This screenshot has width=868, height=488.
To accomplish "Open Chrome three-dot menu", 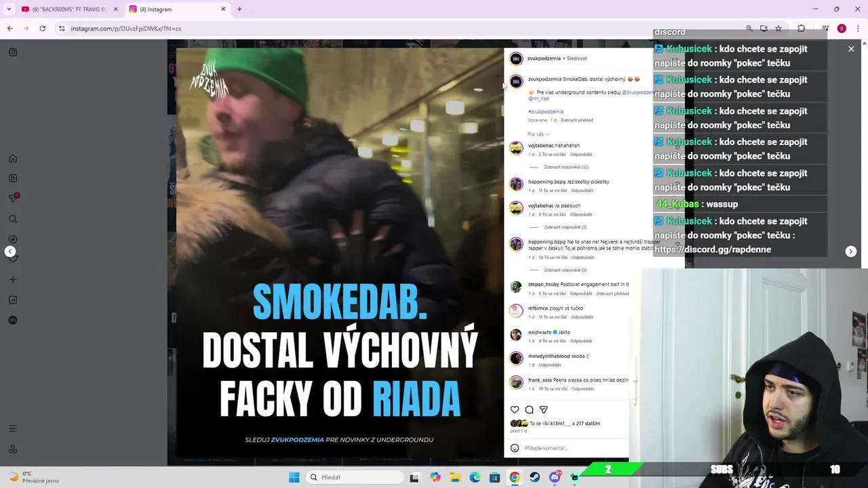I will (x=856, y=28).
